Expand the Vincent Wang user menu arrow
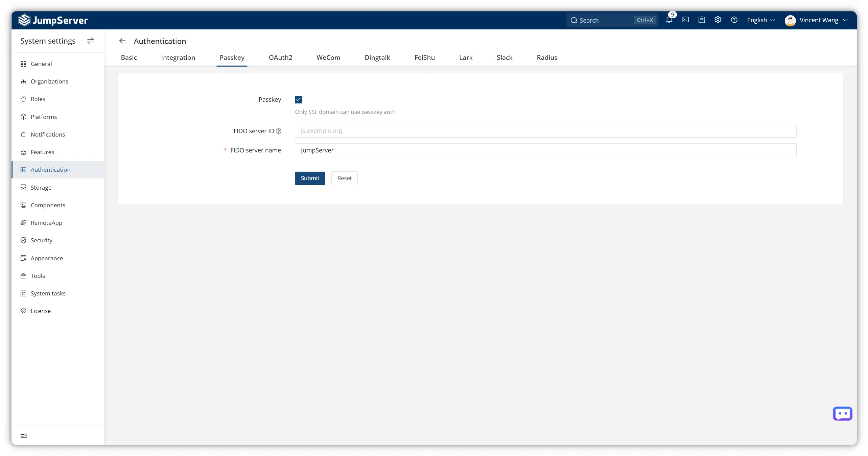 click(845, 20)
